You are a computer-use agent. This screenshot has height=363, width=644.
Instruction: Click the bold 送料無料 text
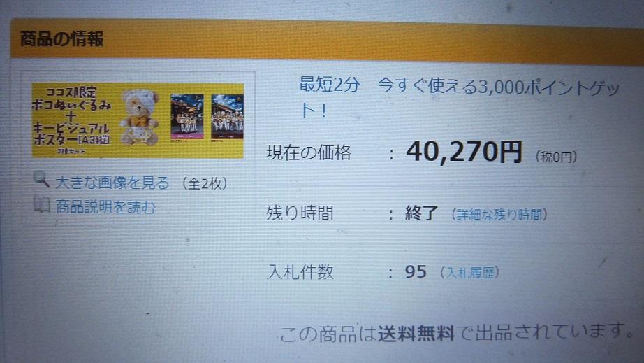[x=416, y=334]
